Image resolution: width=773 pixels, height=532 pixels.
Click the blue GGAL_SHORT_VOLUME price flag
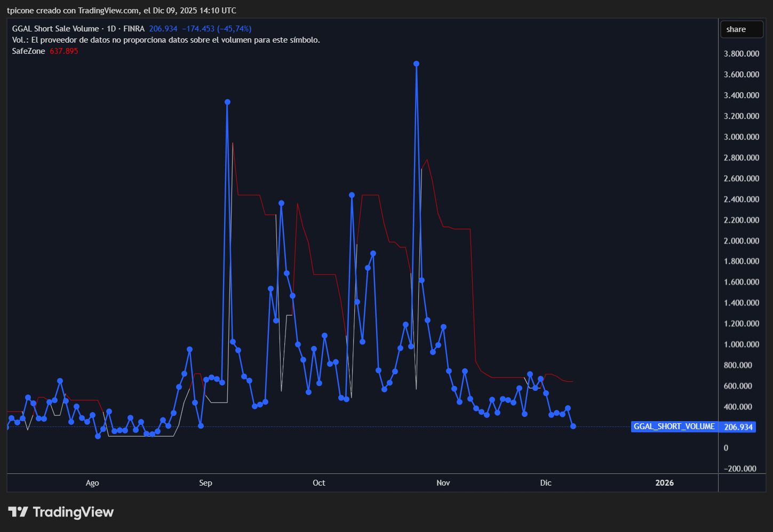[x=674, y=426]
